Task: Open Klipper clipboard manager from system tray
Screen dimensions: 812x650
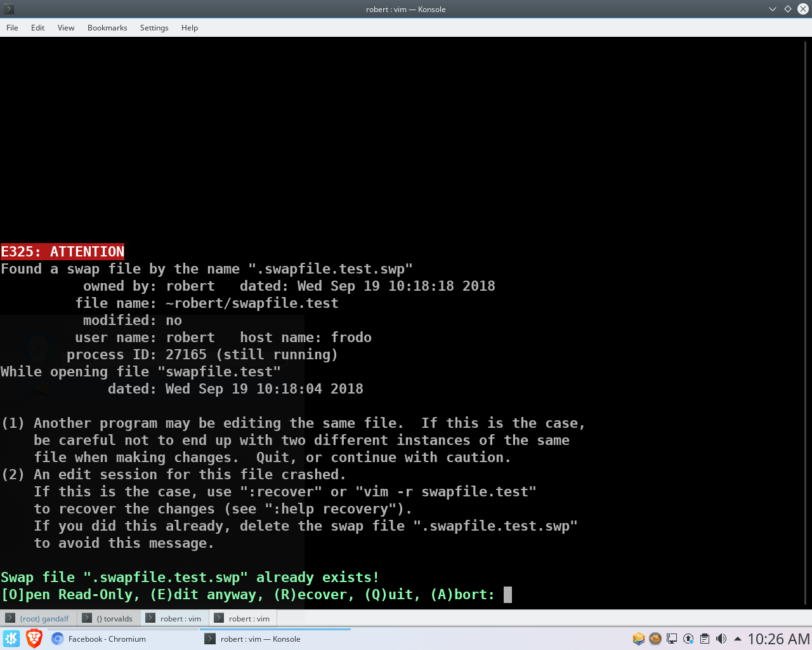Action: point(705,639)
